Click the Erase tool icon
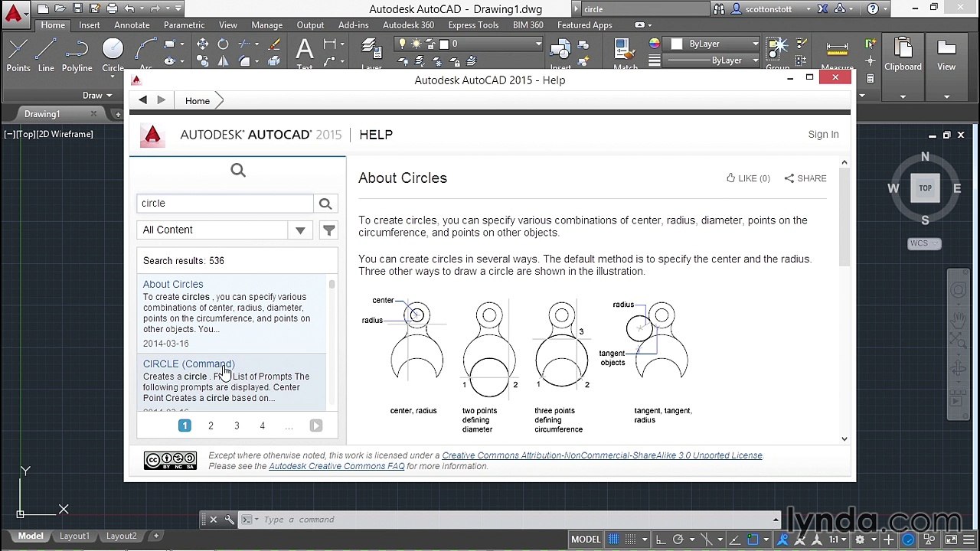Image resolution: width=980 pixels, height=551 pixels. click(x=273, y=44)
